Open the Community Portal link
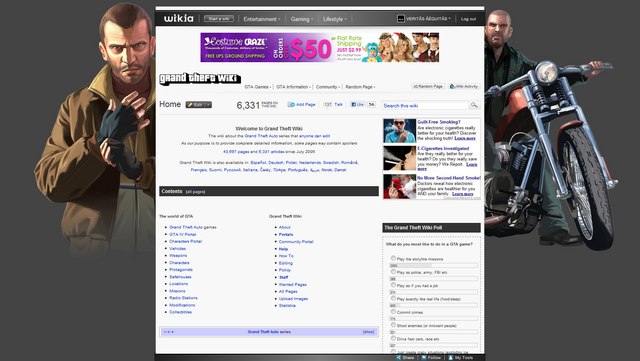 [296, 242]
